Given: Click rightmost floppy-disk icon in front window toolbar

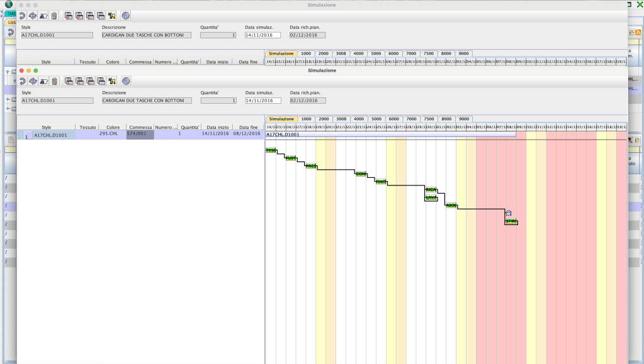Looking at the screenshot, I should 101,81.
